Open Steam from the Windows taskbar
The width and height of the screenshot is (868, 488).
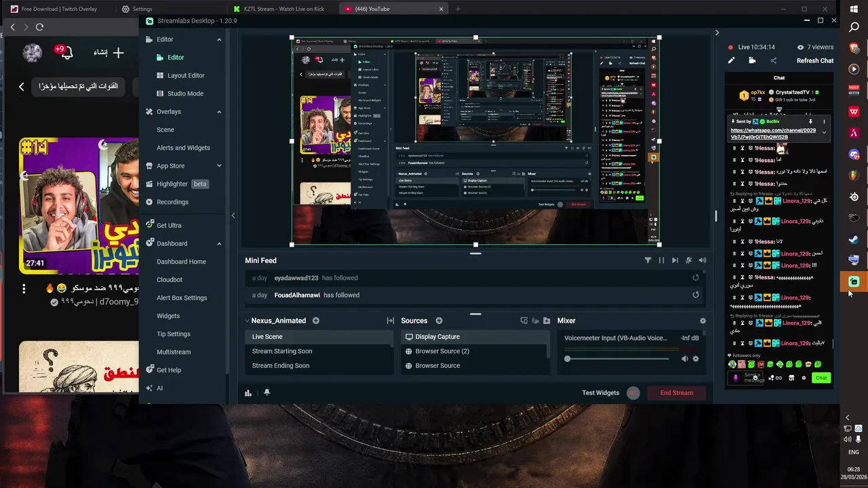coord(854,239)
